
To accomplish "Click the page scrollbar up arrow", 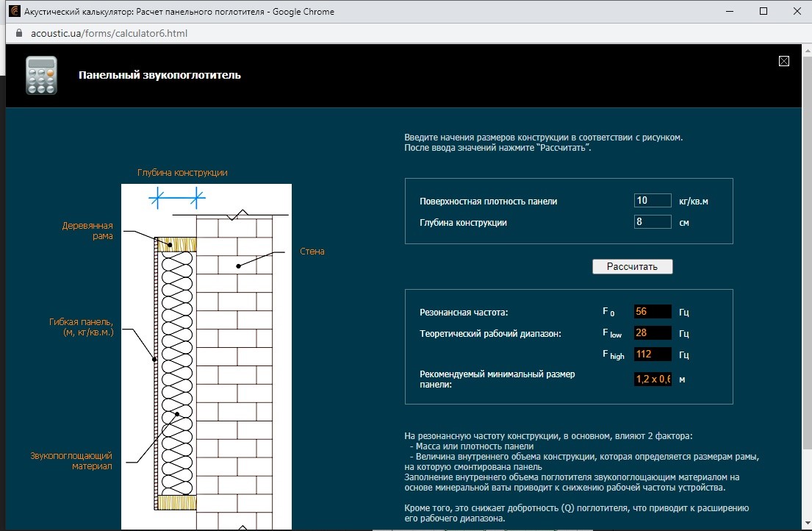I will pos(807,51).
